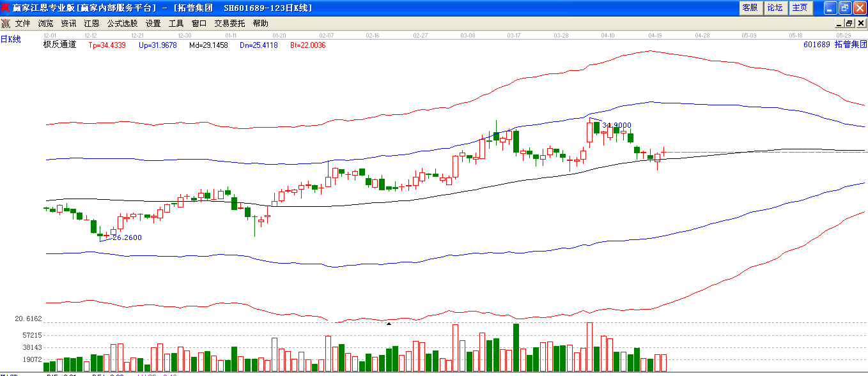This screenshot has height=376, width=868.
Task: Click the 客服 button
Action: (750, 8)
